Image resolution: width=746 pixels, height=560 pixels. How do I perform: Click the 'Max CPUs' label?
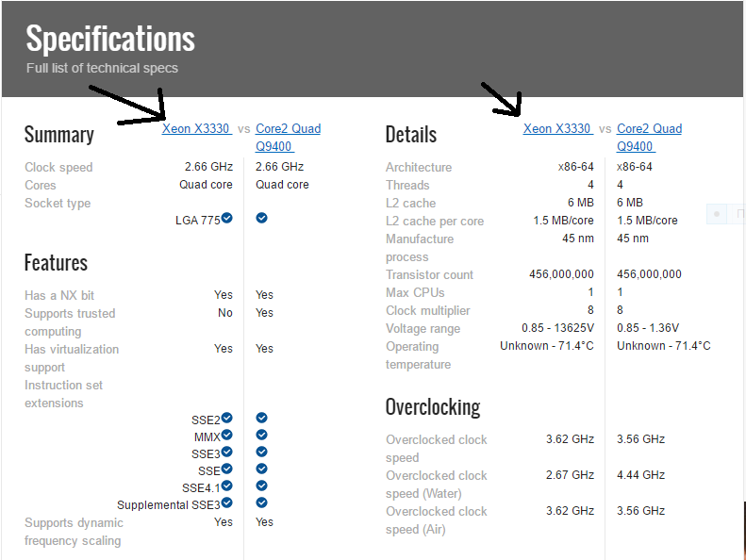tap(415, 292)
